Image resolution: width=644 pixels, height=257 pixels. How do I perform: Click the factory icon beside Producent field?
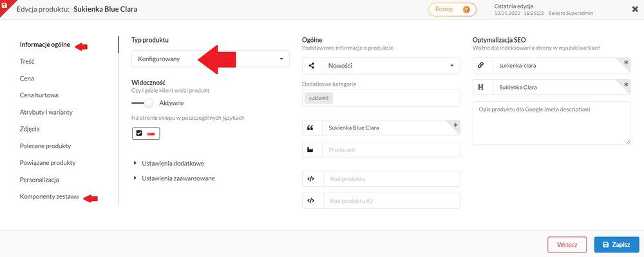click(310, 150)
